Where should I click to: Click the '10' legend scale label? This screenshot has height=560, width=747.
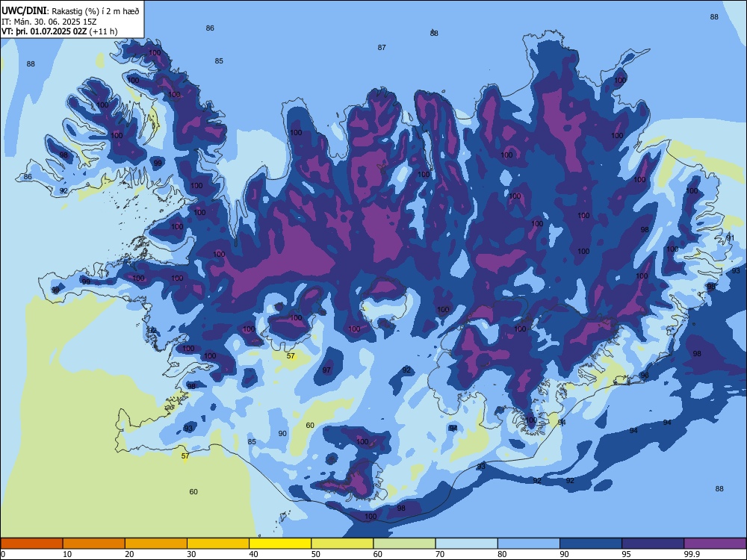coord(67,554)
